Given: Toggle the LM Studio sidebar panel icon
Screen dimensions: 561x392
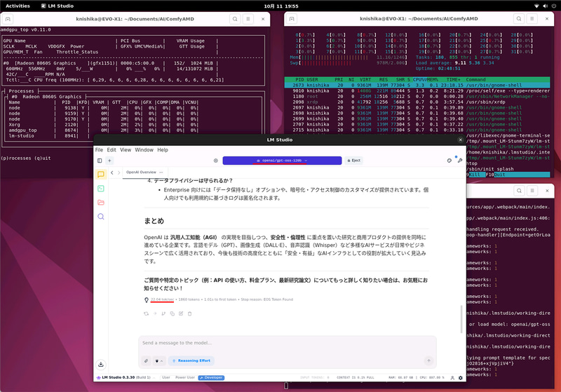Looking at the screenshot, I should (x=100, y=161).
